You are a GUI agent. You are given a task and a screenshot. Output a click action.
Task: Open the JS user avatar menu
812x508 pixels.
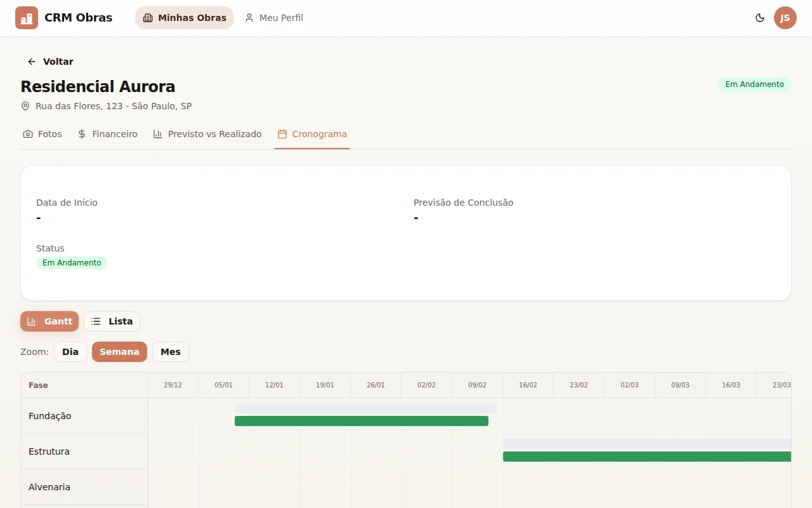[x=785, y=18]
